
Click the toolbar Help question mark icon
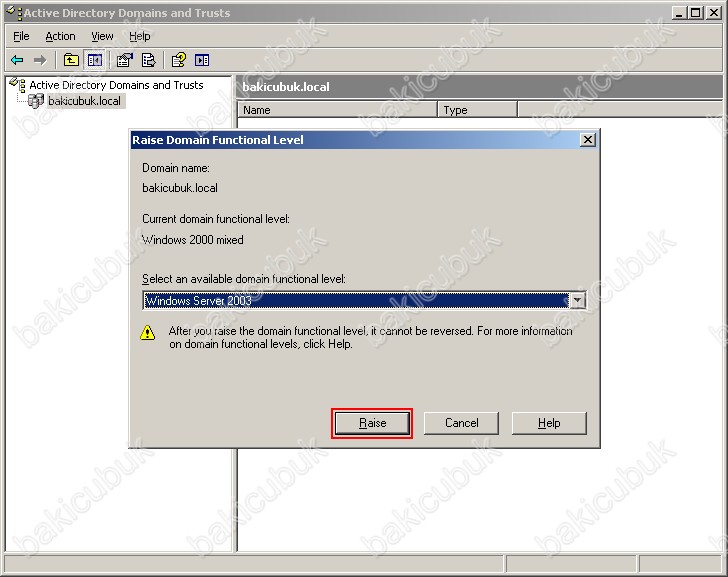pos(179,60)
